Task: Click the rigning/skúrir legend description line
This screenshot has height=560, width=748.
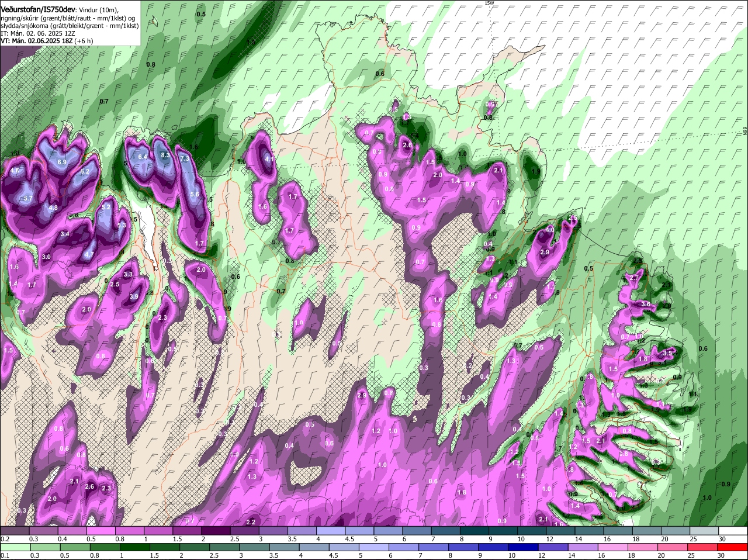Action: tap(68, 18)
